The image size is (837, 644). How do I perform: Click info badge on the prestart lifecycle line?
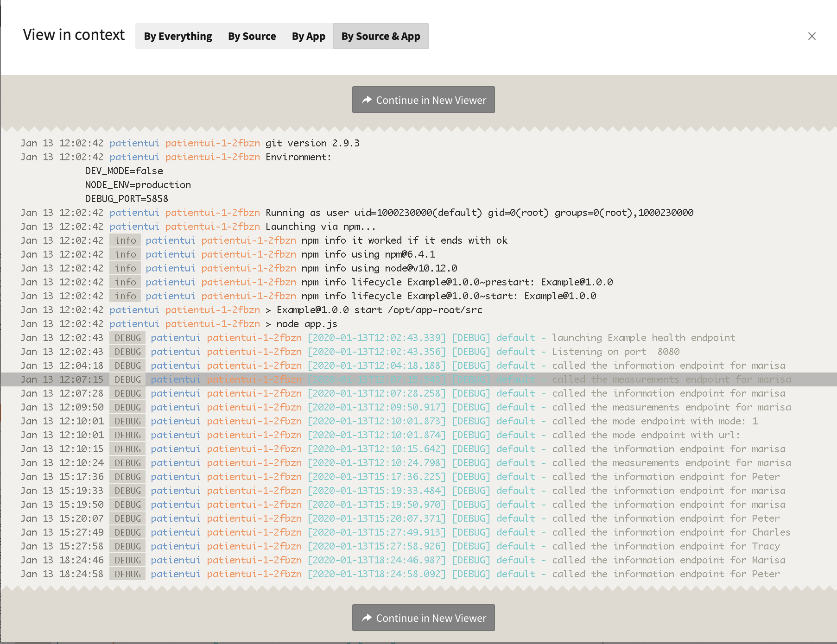(126, 282)
